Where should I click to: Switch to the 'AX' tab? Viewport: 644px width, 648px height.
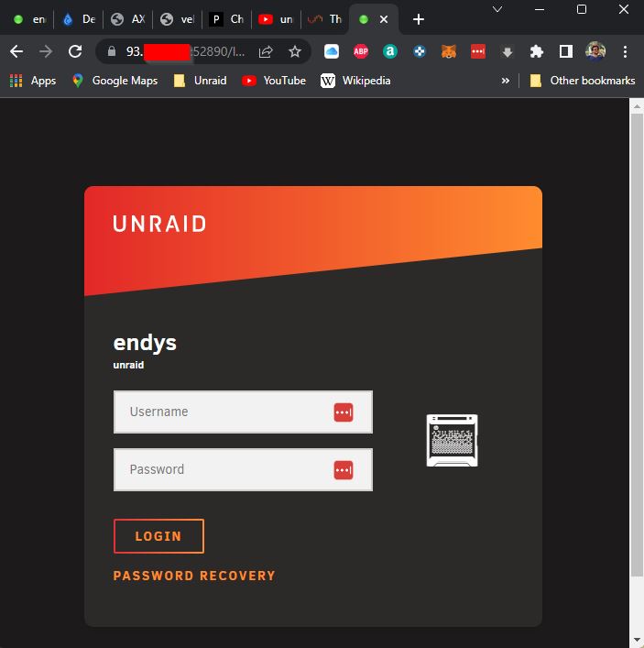[128, 19]
